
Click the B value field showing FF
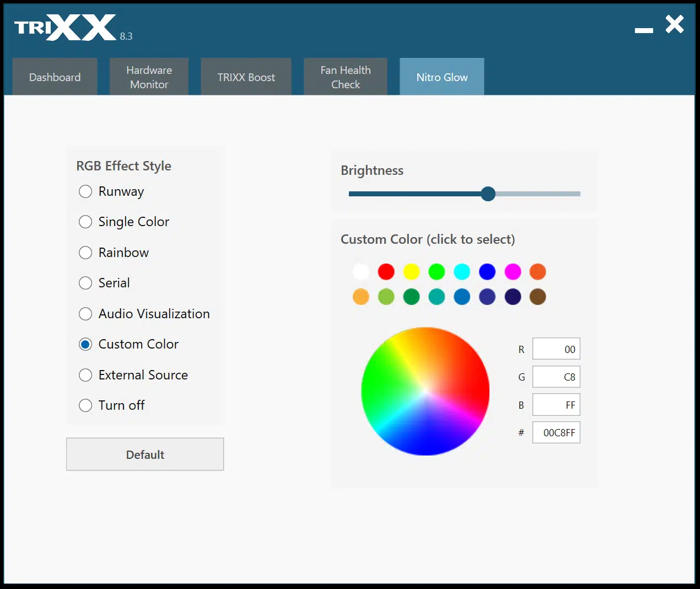point(556,405)
